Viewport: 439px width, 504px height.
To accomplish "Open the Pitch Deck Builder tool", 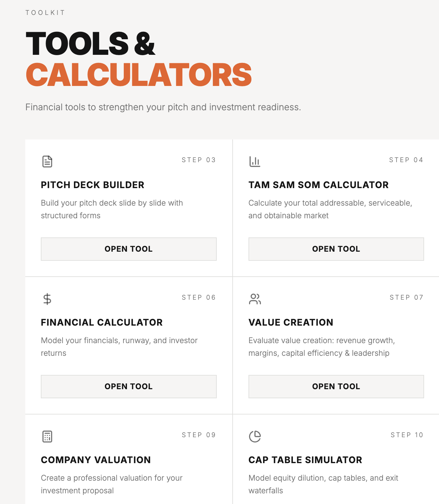I will [129, 249].
